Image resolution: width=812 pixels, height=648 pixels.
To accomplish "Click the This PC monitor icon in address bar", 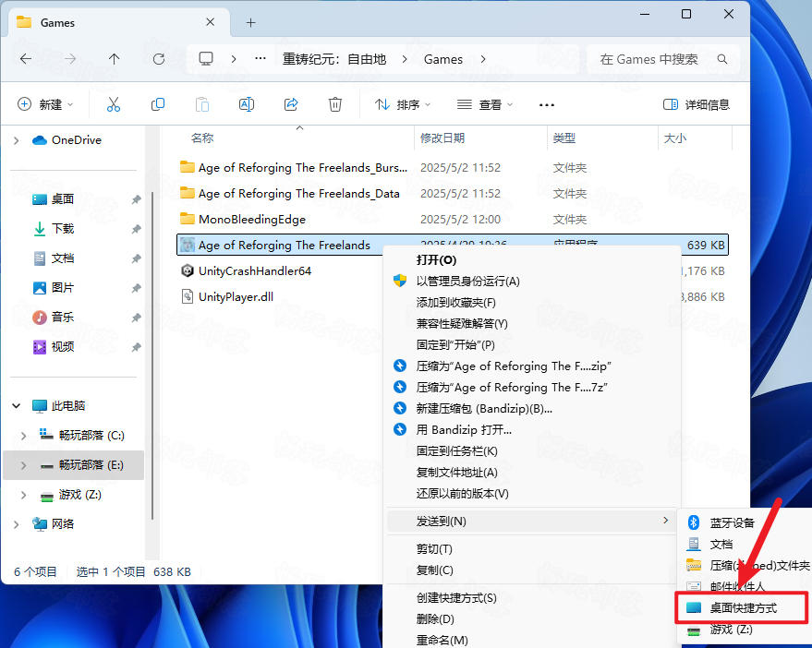I will click(x=206, y=58).
